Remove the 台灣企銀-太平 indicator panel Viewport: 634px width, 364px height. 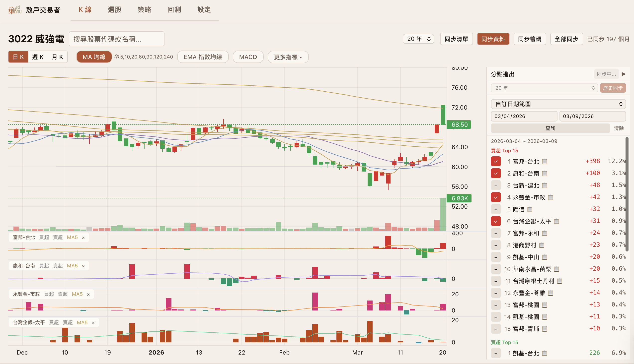(x=93, y=323)
